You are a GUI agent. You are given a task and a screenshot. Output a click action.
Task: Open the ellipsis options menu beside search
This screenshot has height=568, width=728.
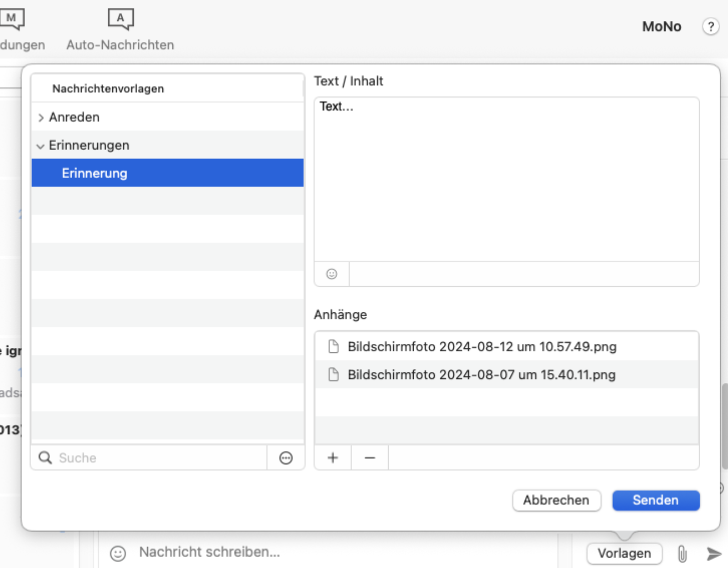(x=286, y=458)
